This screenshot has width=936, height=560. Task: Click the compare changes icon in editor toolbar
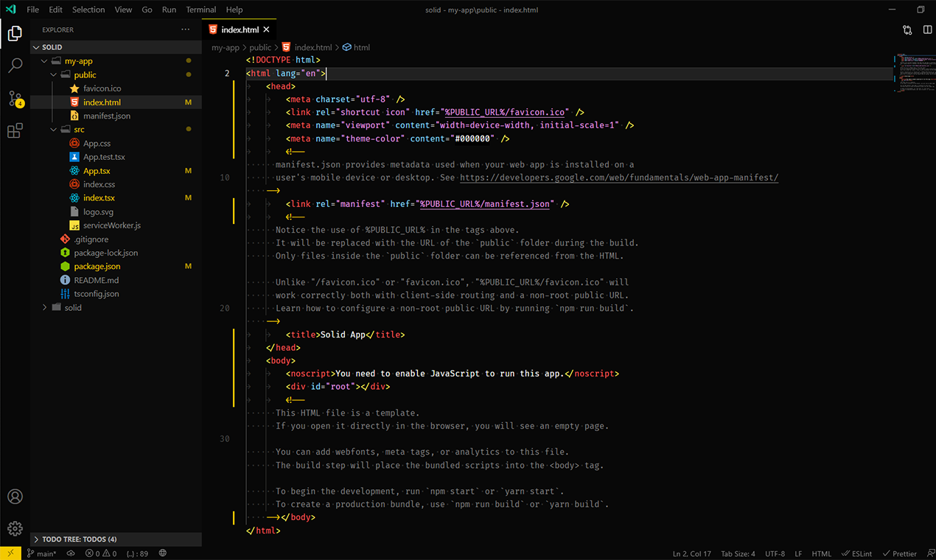(907, 28)
